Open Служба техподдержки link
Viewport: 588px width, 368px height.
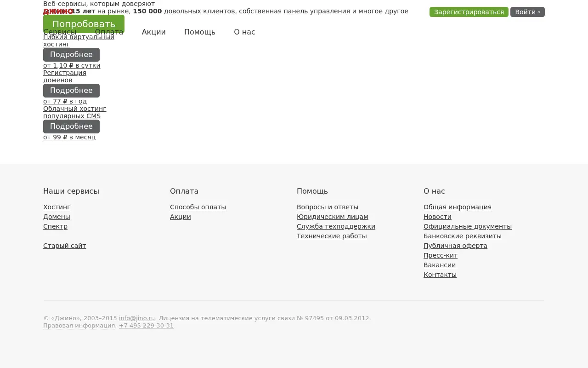[x=336, y=226]
